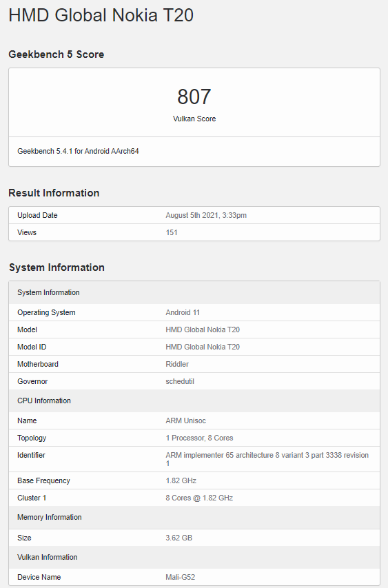Select the Governor value schedutil
This screenshot has height=588, width=388.
[180, 381]
